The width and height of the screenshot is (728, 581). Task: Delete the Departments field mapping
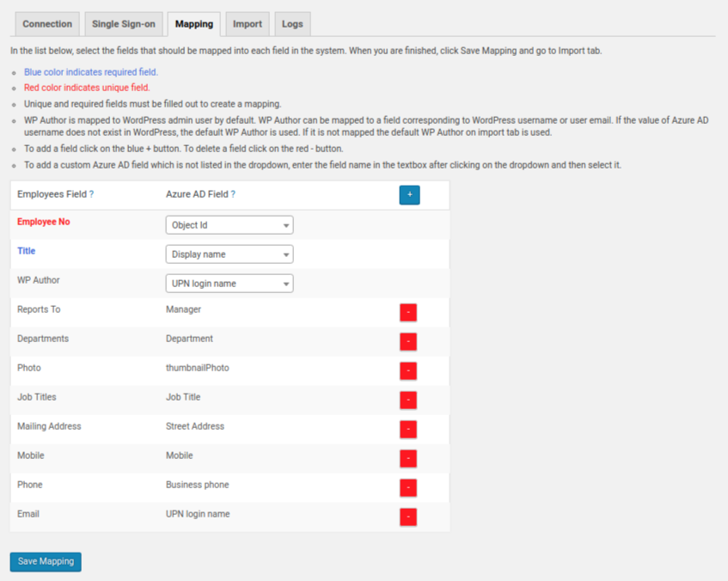408,342
